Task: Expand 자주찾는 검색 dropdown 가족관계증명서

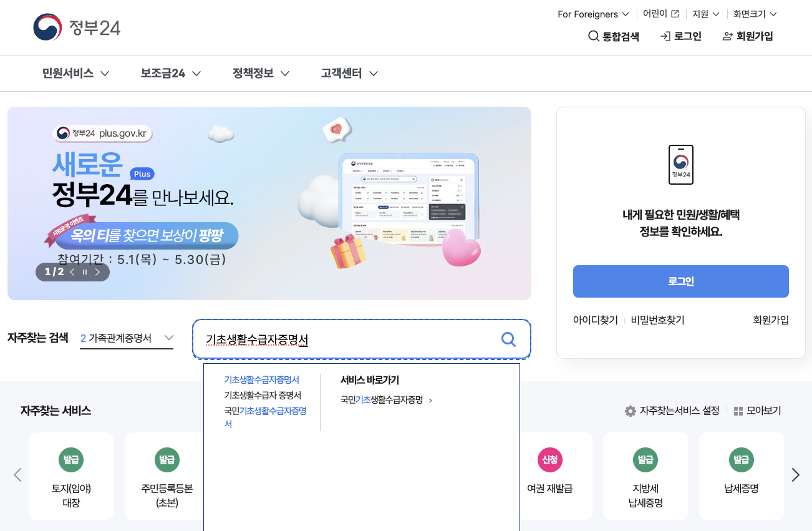Action: pyautogui.click(x=127, y=338)
